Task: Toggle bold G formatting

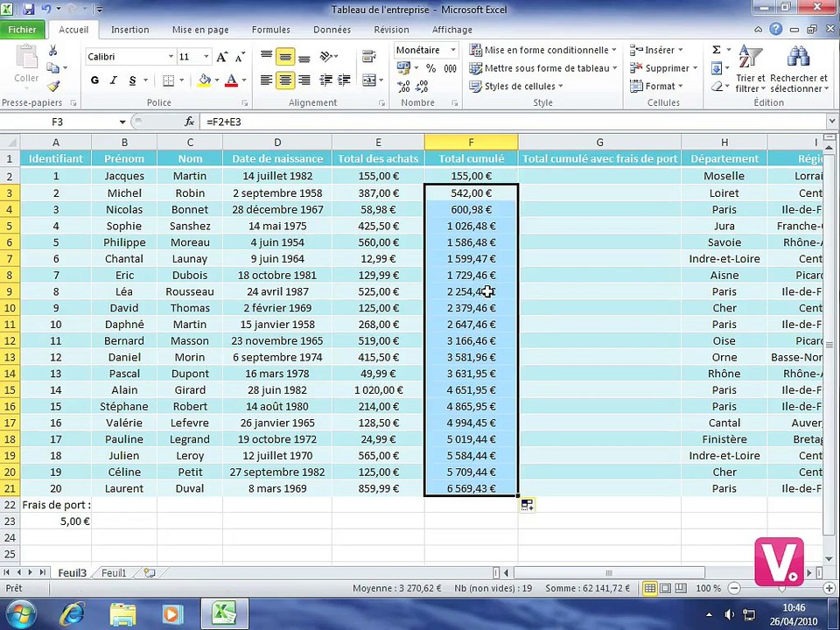Action: coord(94,80)
